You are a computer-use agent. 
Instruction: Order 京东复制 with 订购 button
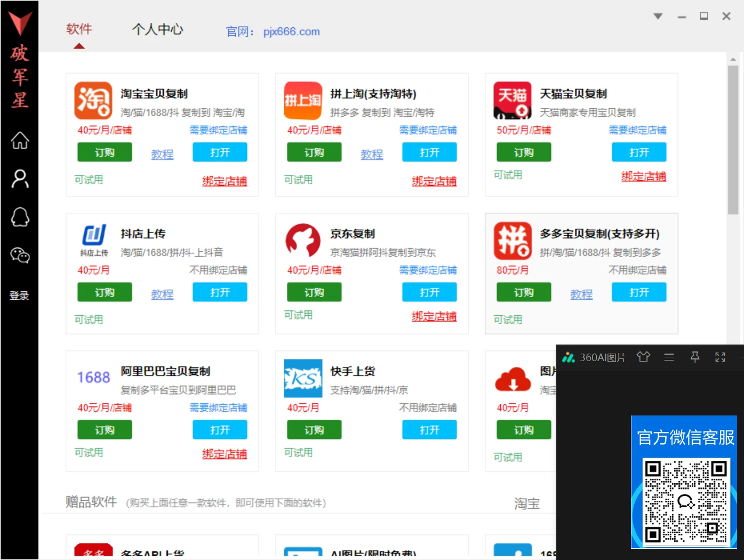pyautogui.click(x=314, y=292)
